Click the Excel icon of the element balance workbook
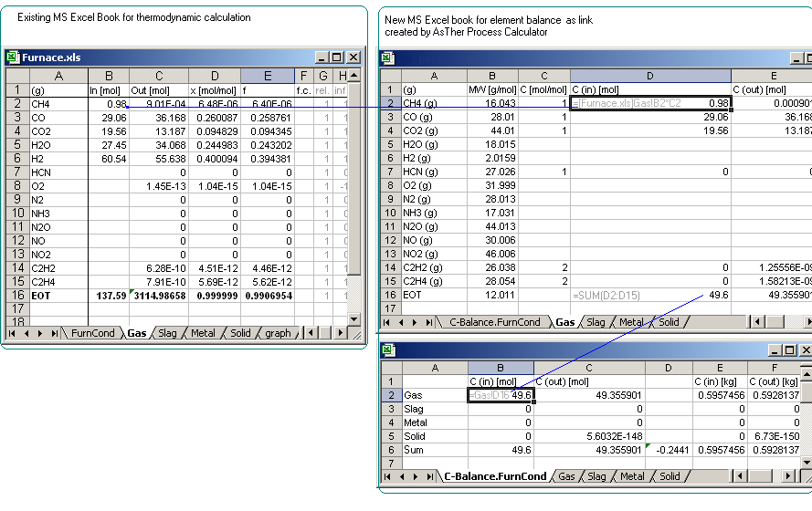The width and height of the screenshot is (812, 511). (x=387, y=57)
